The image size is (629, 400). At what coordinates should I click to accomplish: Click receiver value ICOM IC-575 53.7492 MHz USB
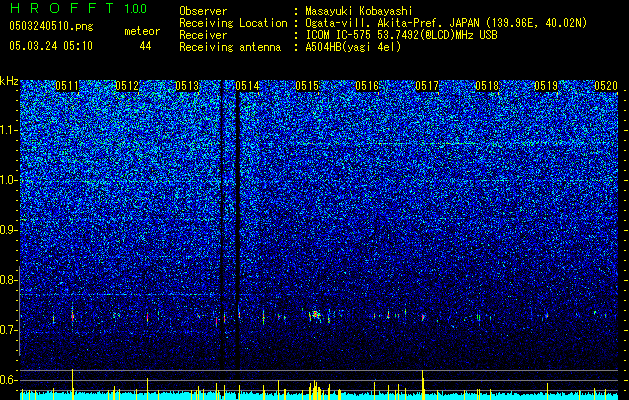tap(401, 35)
